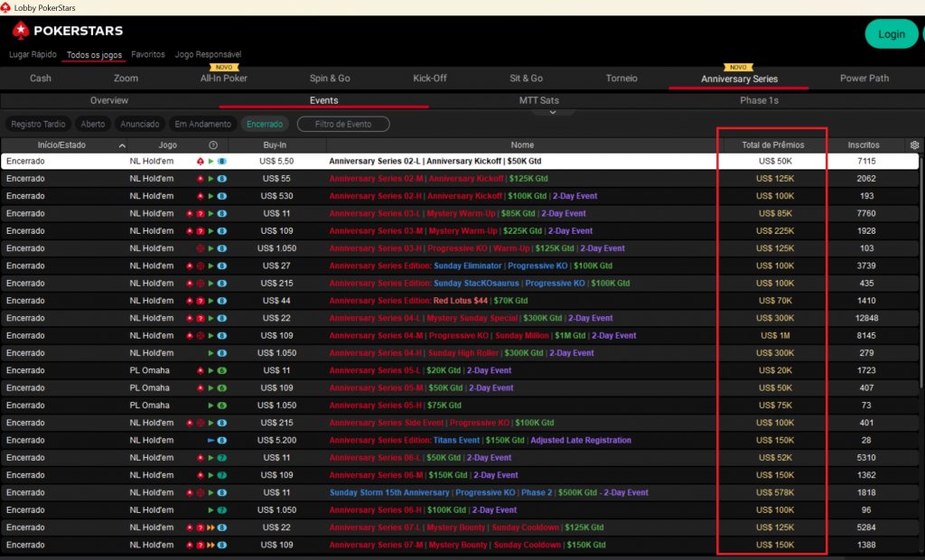925x560 pixels.
Task: Open Lugar Rápido link
Action: [33, 54]
